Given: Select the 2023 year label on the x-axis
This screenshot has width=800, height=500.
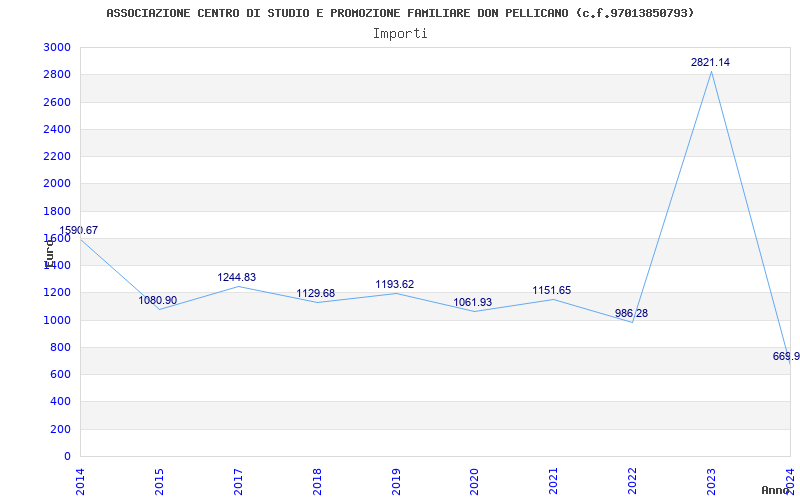Looking at the screenshot, I should [711, 480].
